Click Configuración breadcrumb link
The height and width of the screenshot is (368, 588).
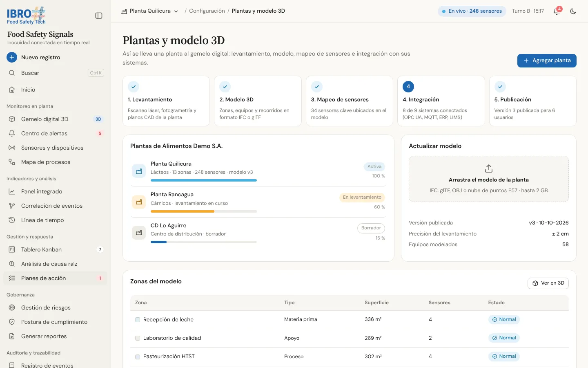[x=207, y=11]
